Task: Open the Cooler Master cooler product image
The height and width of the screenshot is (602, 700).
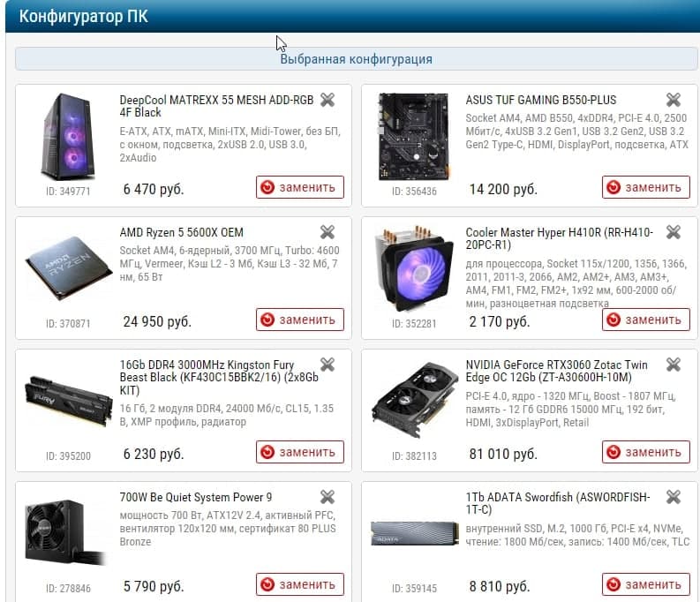Action: (x=415, y=267)
